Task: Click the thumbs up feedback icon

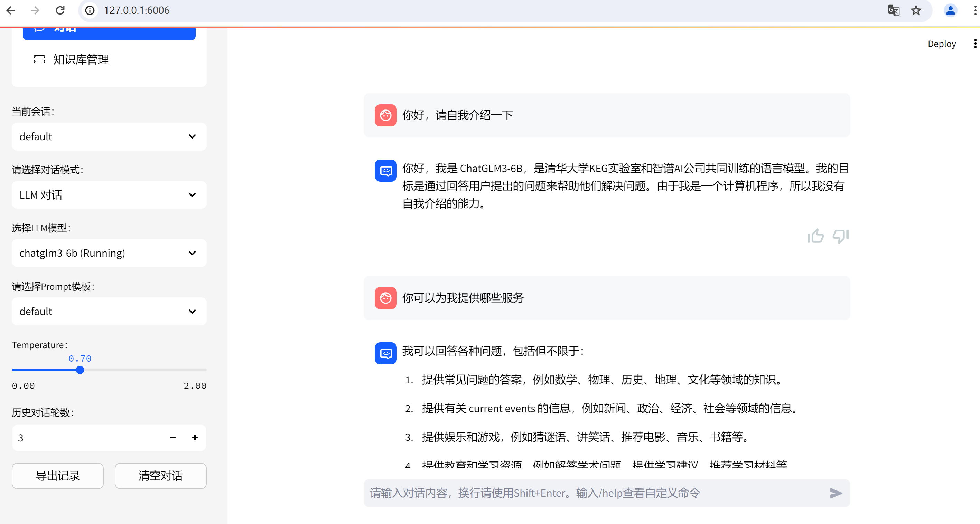Action: pos(815,236)
